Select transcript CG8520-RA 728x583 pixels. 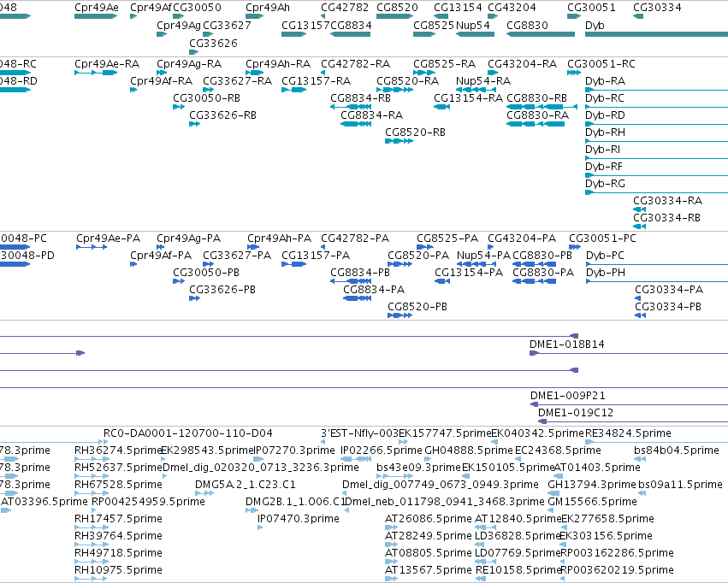coord(394,90)
